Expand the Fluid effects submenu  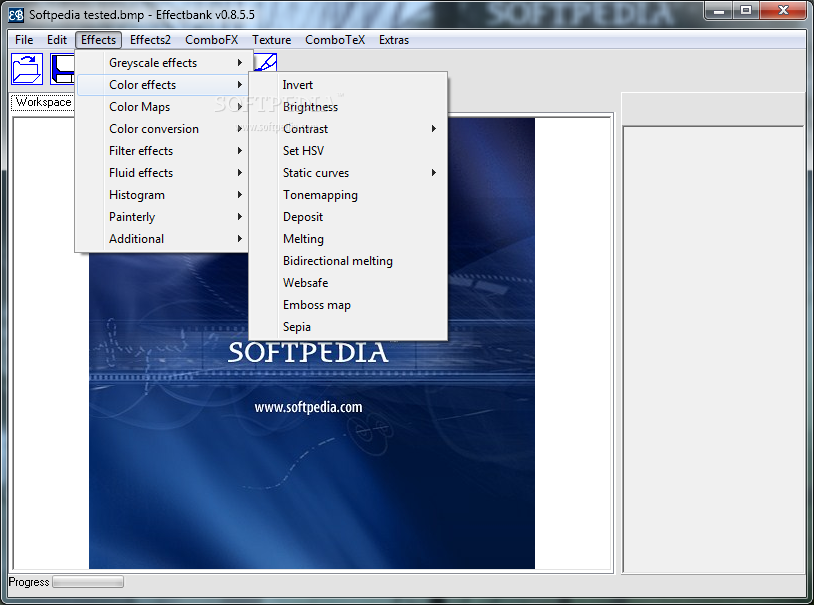click(164, 173)
